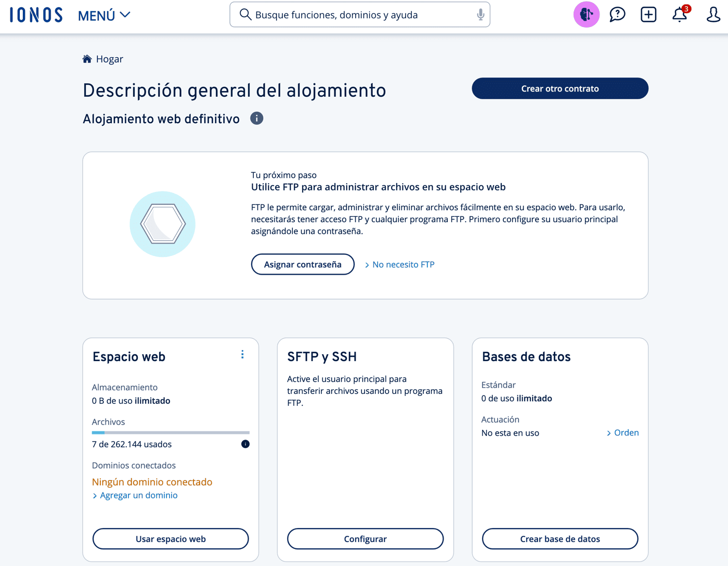Show info for Alojamiento web definitivo
Viewport: 728px width, 566px height.
256,119
